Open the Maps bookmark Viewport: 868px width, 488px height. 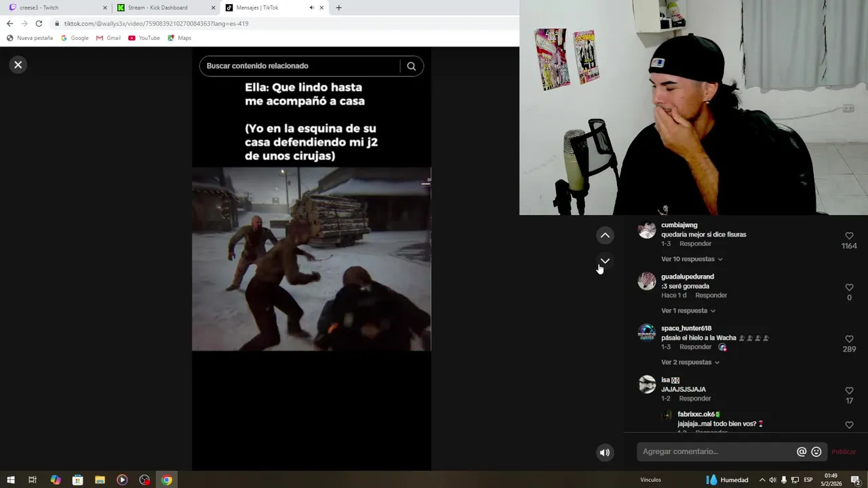(x=180, y=38)
